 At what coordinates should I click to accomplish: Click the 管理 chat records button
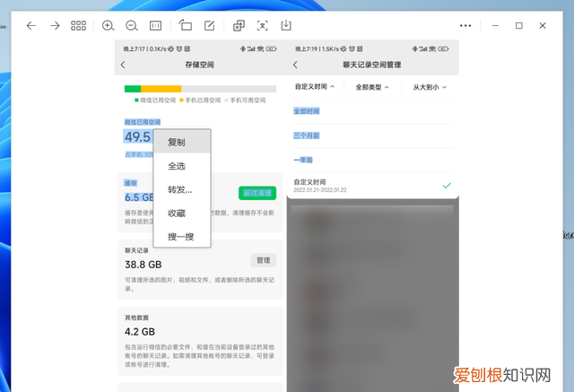pyautogui.click(x=263, y=260)
